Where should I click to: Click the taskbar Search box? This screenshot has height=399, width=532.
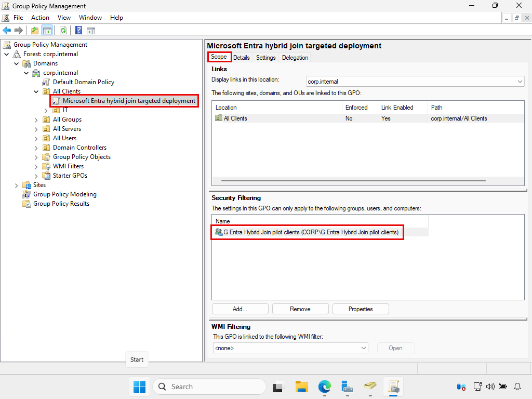pyautogui.click(x=209, y=387)
